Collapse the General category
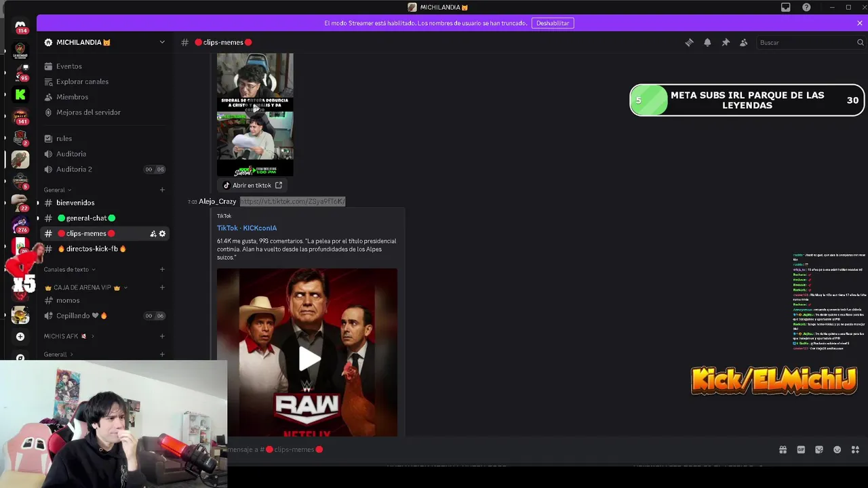Screen dimensions: 868x488 click(x=58, y=190)
